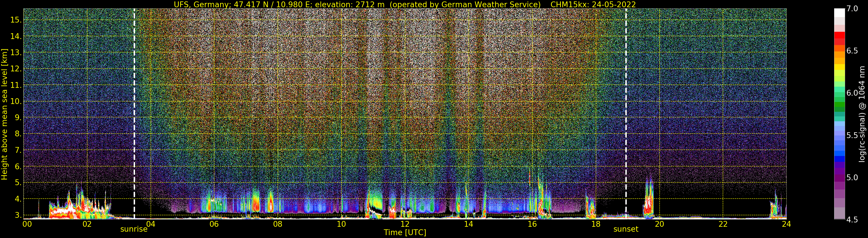This screenshot has height=238, width=868.
Task: Click the '20' time axis tick label
Action: [x=659, y=224]
